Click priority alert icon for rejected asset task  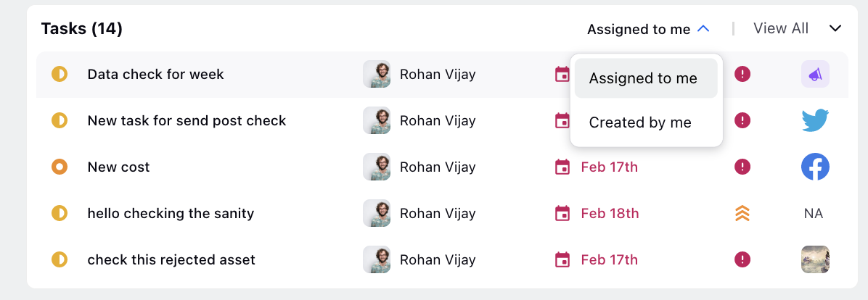pyautogui.click(x=742, y=259)
